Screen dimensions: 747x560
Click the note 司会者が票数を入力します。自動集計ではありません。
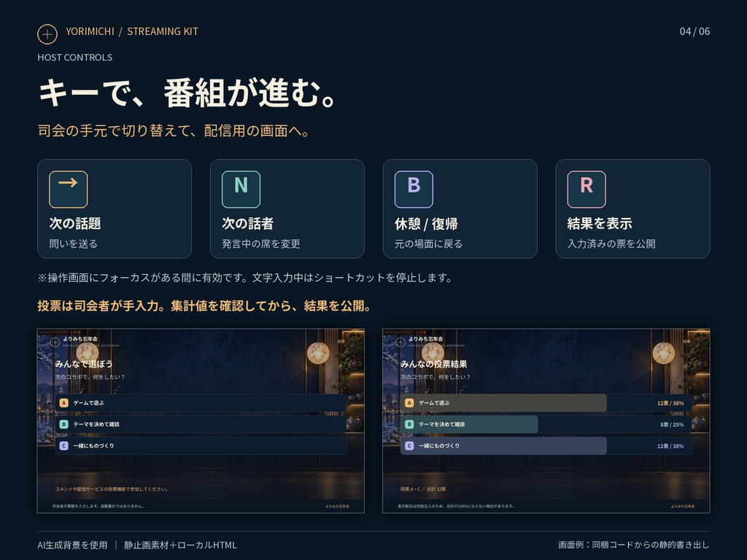(x=98, y=506)
